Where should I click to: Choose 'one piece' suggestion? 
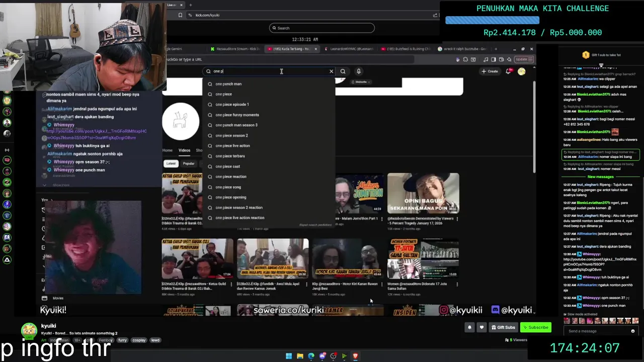pyautogui.click(x=269, y=94)
